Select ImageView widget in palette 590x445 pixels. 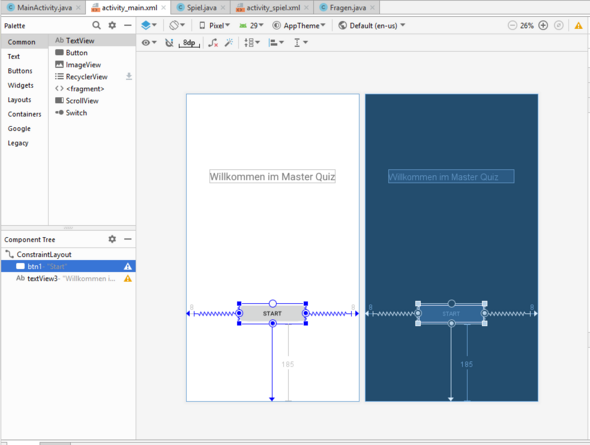92,65
